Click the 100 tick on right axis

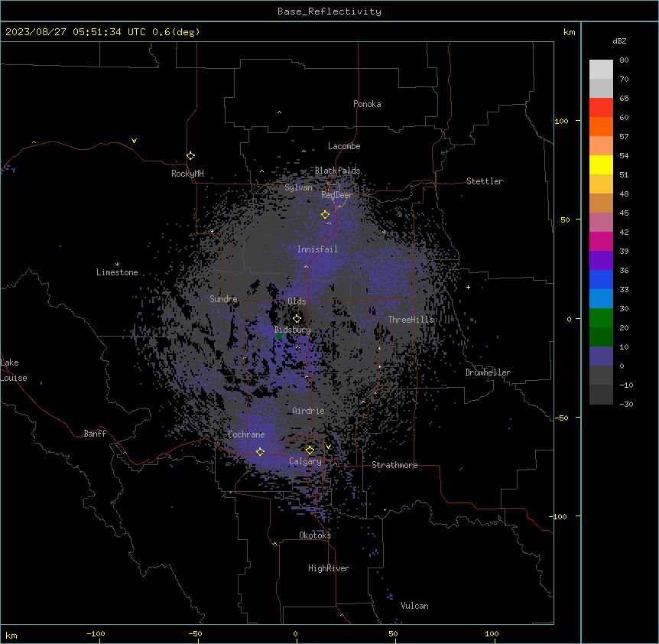(561, 121)
